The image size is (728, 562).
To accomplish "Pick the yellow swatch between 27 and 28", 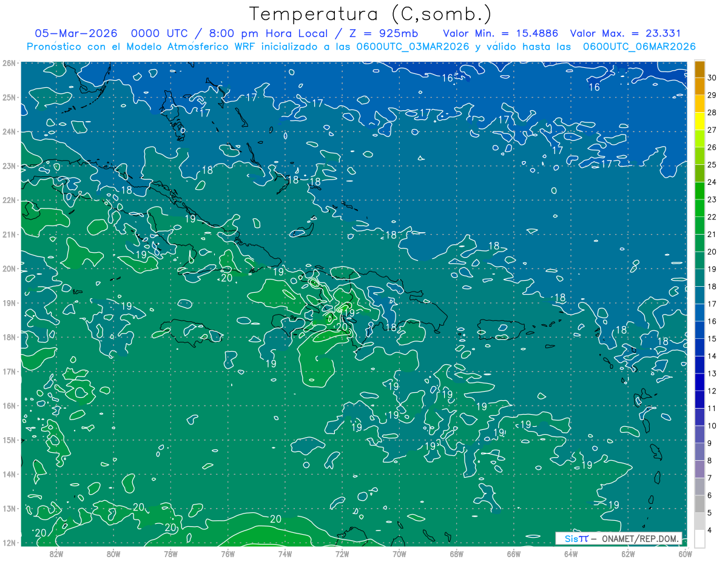I will pyautogui.click(x=699, y=121).
